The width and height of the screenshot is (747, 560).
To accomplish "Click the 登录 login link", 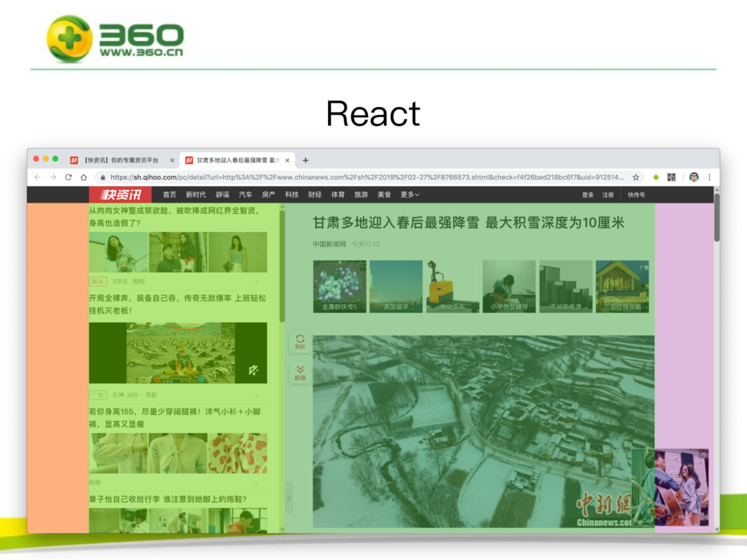I will pos(587,195).
